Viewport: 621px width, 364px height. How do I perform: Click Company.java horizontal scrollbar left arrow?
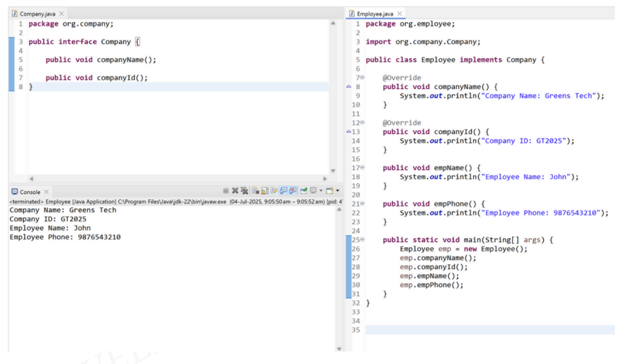point(31,179)
